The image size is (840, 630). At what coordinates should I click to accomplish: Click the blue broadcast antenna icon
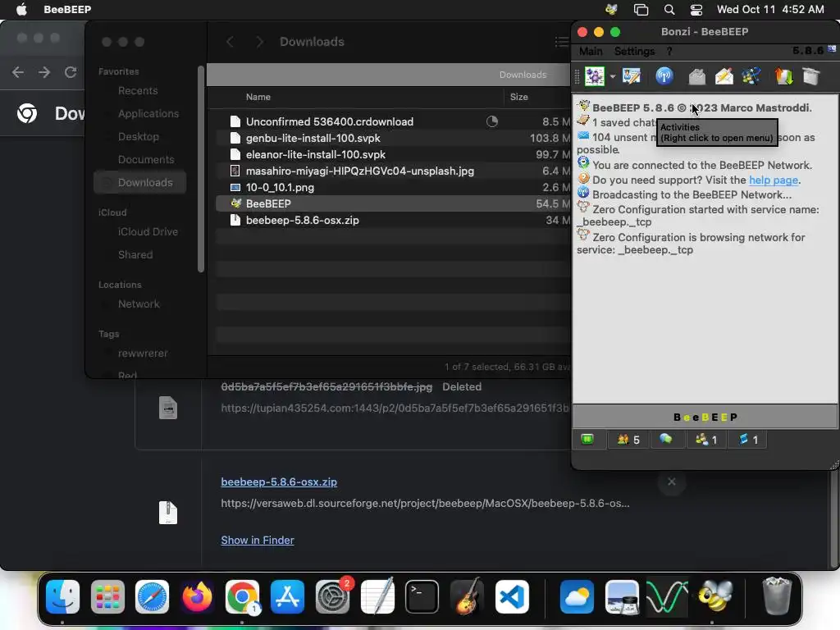point(664,76)
